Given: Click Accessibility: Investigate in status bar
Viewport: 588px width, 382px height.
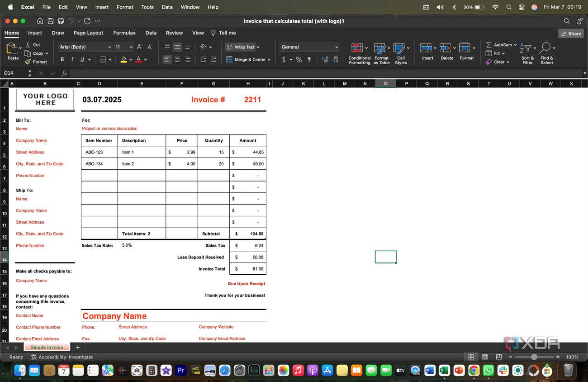Looking at the screenshot, I should [62, 357].
